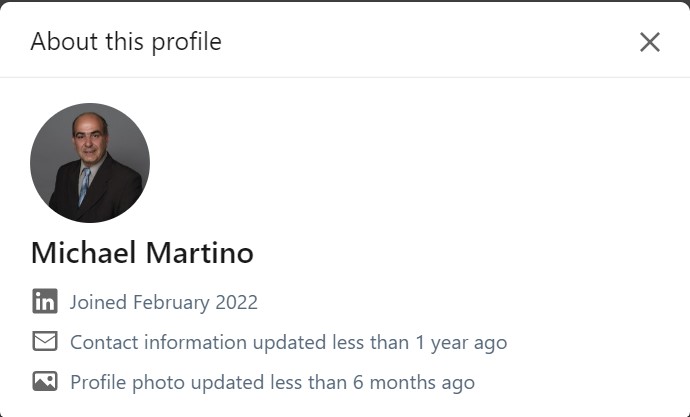
Task: Close the About this profile dialog
Action: (650, 42)
